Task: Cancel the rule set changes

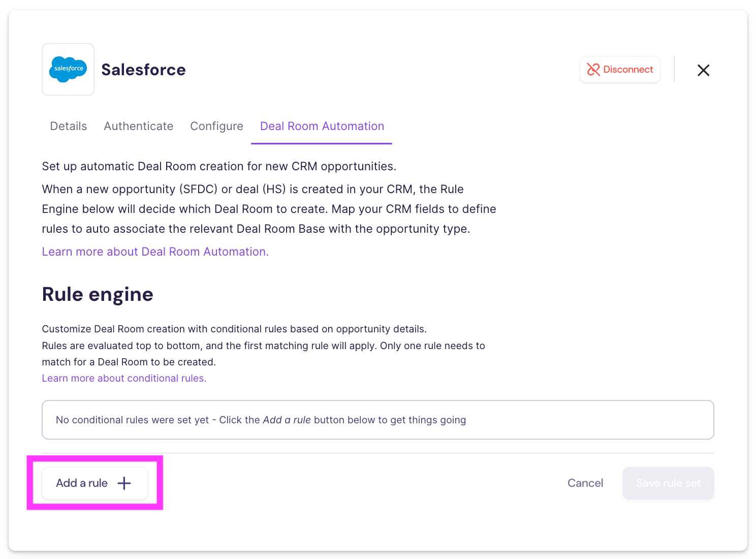Action: 585,483
